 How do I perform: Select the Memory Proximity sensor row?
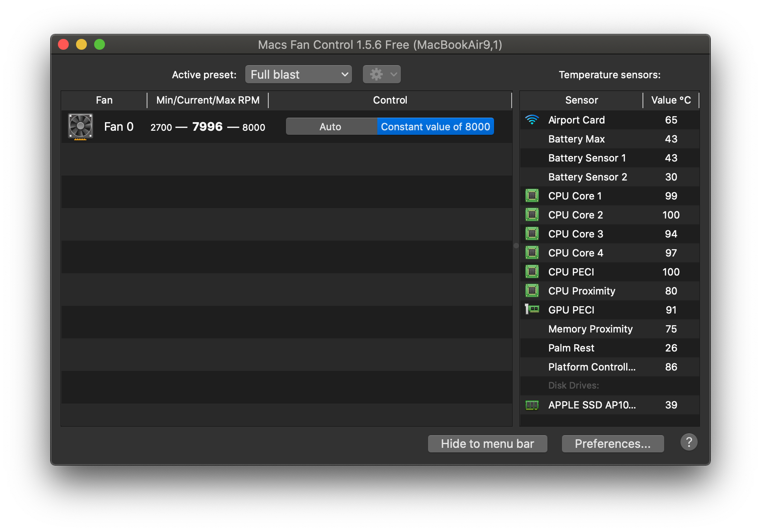(610, 329)
